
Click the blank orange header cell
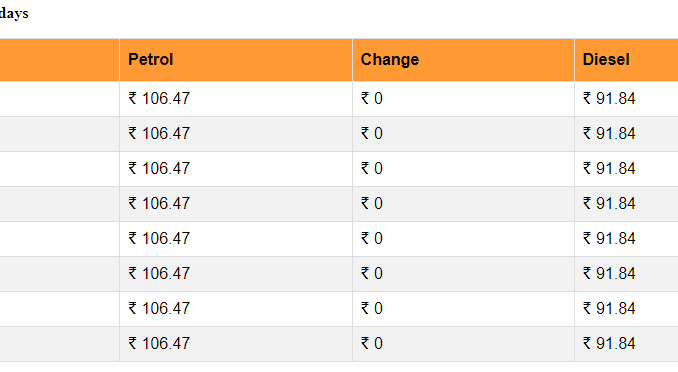pyautogui.click(x=59, y=60)
